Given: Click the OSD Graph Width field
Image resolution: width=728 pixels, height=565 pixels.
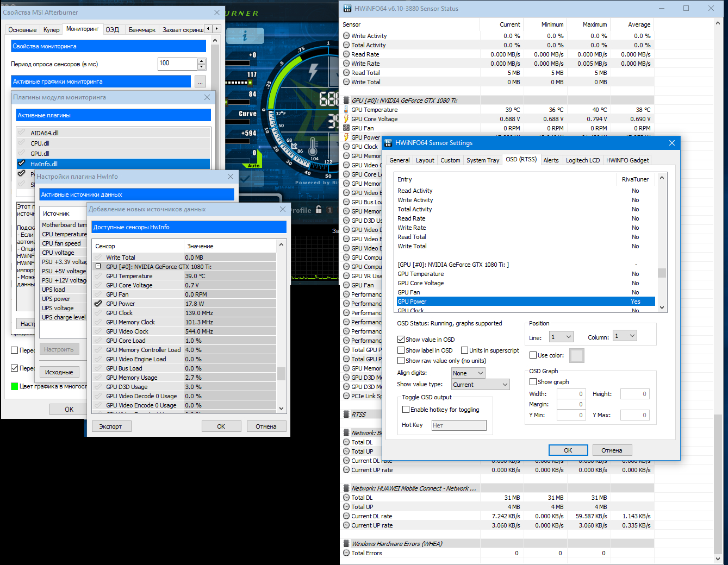Looking at the screenshot, I should point(571,394).
